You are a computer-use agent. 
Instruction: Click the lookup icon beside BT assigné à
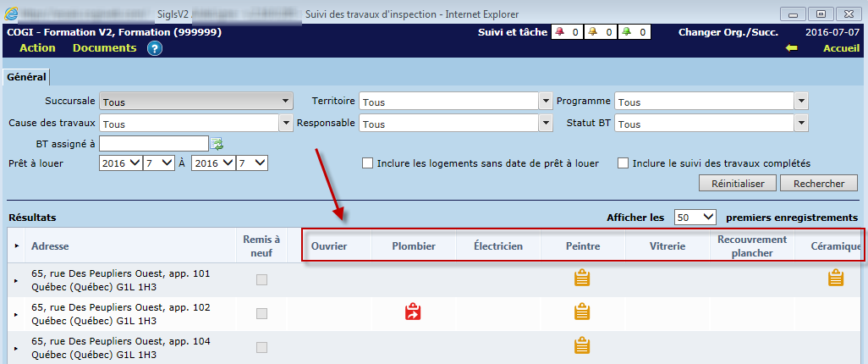[217, 143]
